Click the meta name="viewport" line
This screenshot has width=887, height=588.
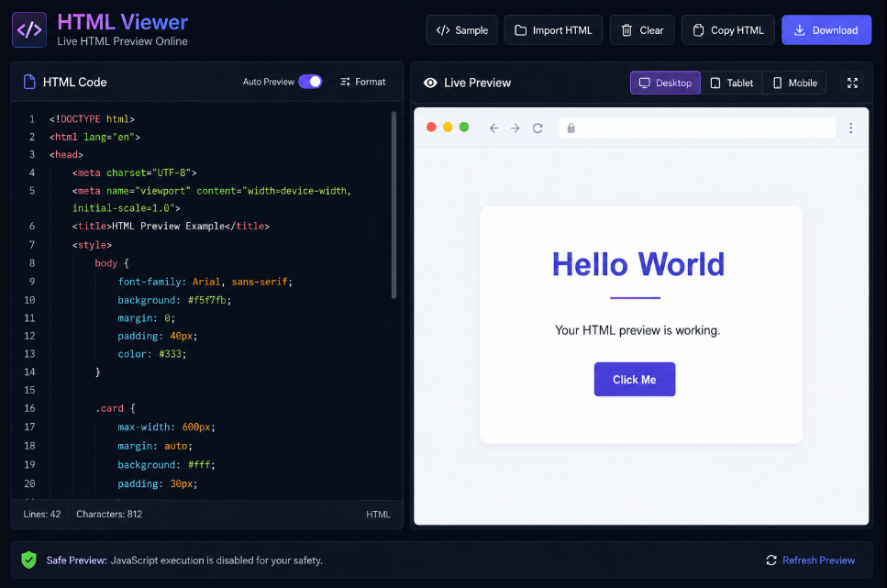[212, 199]
